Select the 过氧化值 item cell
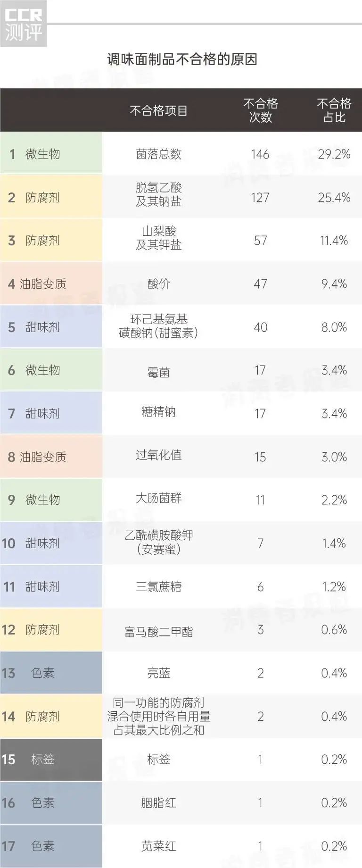 [x=158, y=455]
